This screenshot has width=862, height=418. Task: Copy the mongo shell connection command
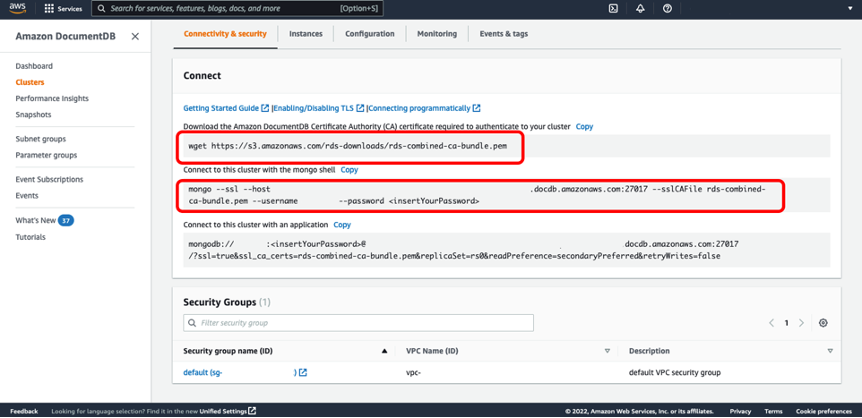click(x=349, y=170)
